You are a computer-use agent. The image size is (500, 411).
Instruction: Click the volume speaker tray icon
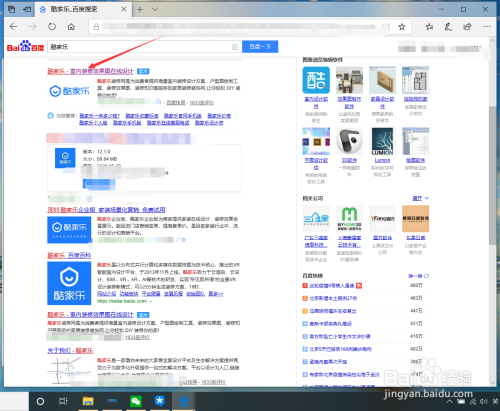pos(484,402)
